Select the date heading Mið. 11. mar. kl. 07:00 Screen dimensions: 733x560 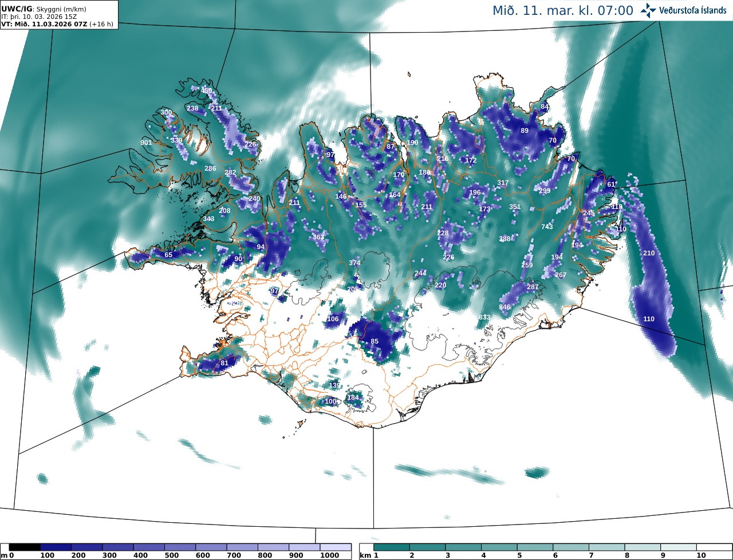pos(562,10)
